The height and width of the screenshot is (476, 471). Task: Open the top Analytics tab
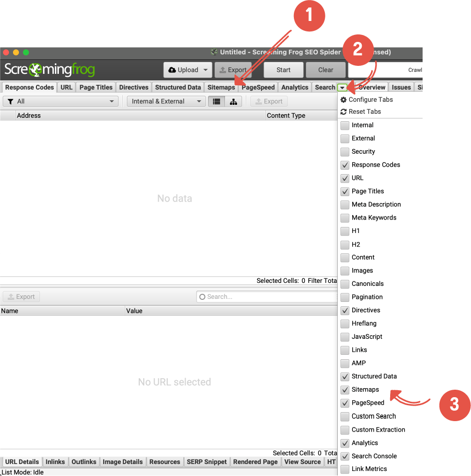[295, 87]
